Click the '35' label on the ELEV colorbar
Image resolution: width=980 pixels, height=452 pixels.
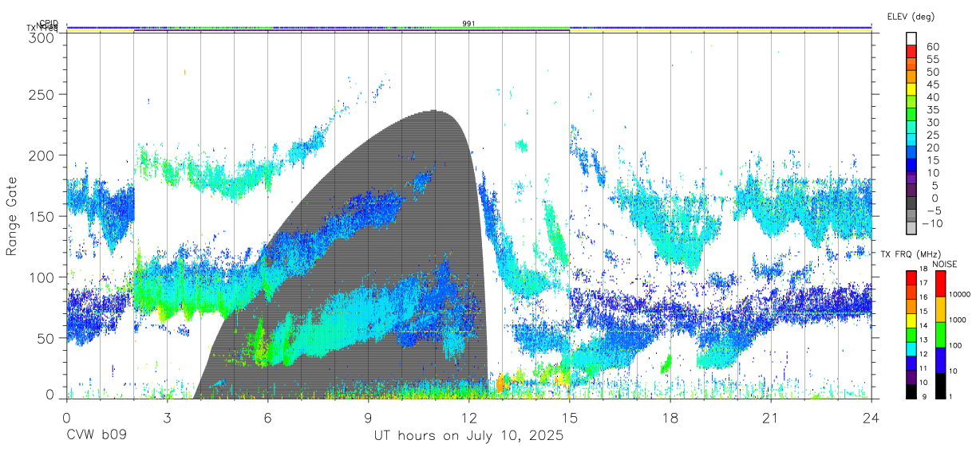coord(933,110)
